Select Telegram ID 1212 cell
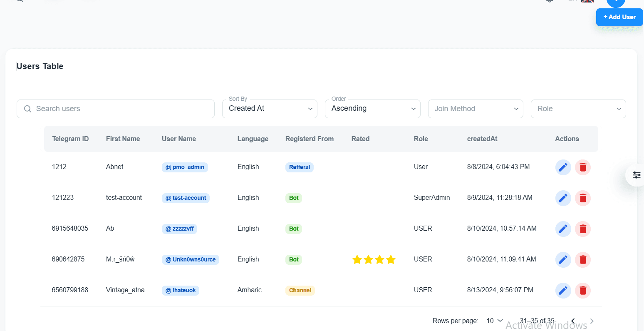The width and height of the screenshot is (644, 331). tap(59, 167)
